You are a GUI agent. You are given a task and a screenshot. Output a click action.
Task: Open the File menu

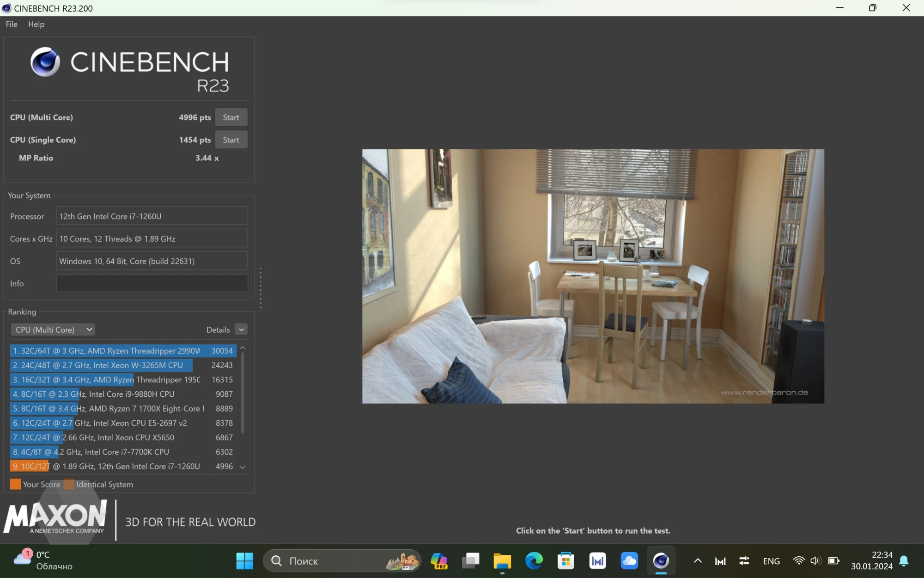point(12,25)
